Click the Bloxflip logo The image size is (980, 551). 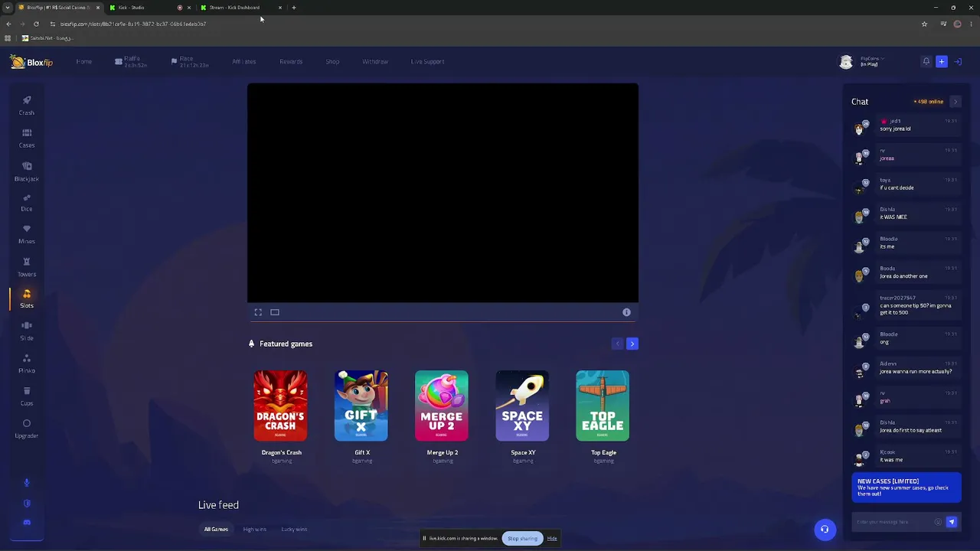point(31,62)
